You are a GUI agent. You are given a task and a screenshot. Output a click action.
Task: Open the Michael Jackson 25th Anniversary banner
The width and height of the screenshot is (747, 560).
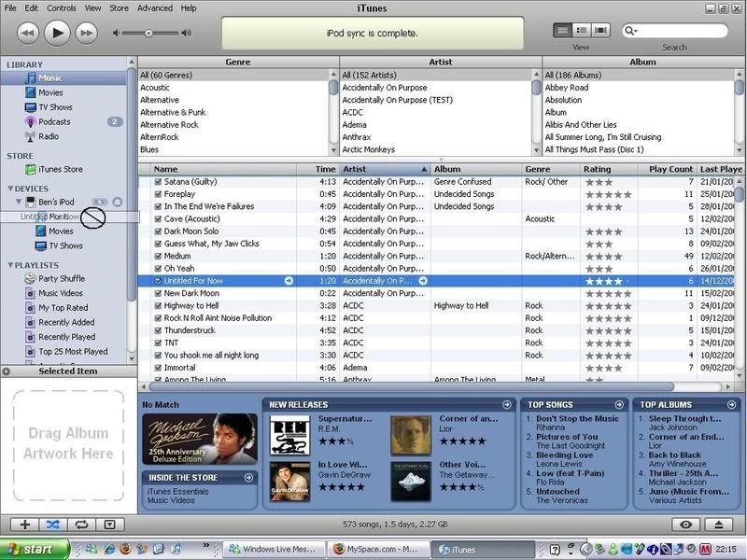tap(200, 439)
